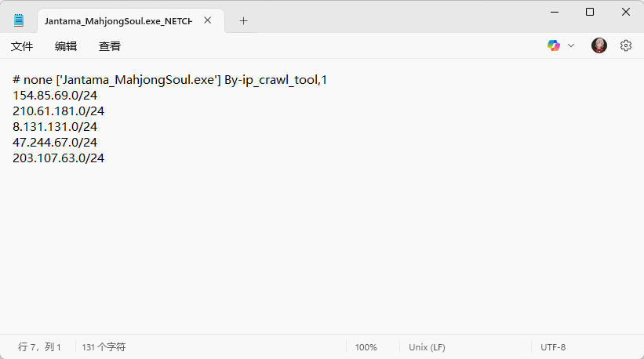Open Notepad settings gear
The width and height of the screenshot is (644, 359).
click(x=625, y=45)
